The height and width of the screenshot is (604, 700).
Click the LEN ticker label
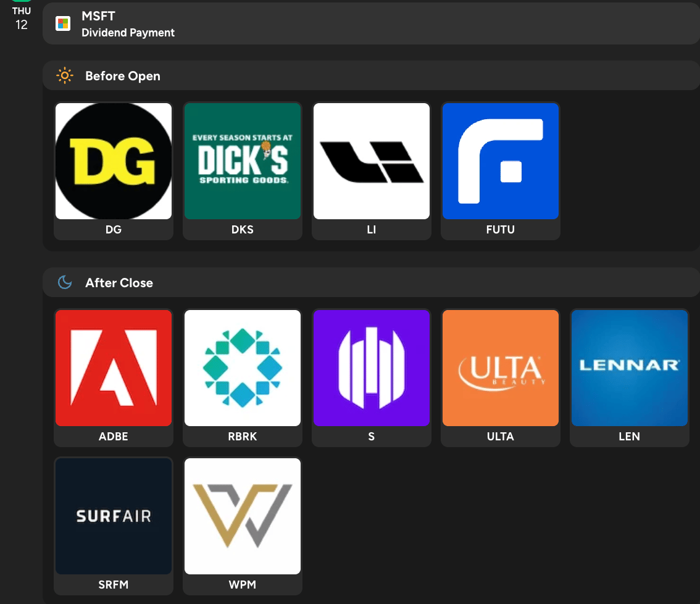(x=630, y=437)
